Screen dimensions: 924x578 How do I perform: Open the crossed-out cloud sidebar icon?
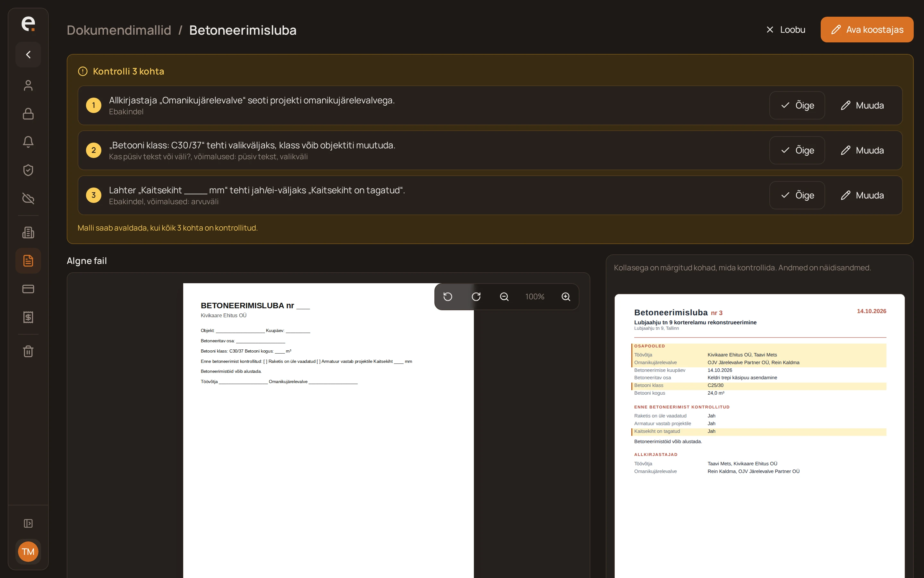click(28, 198)
